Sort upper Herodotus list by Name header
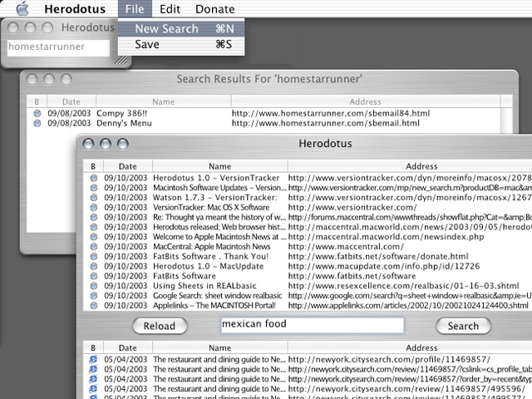The height and width of the screenshot is (399, 532). click(219, 166)
